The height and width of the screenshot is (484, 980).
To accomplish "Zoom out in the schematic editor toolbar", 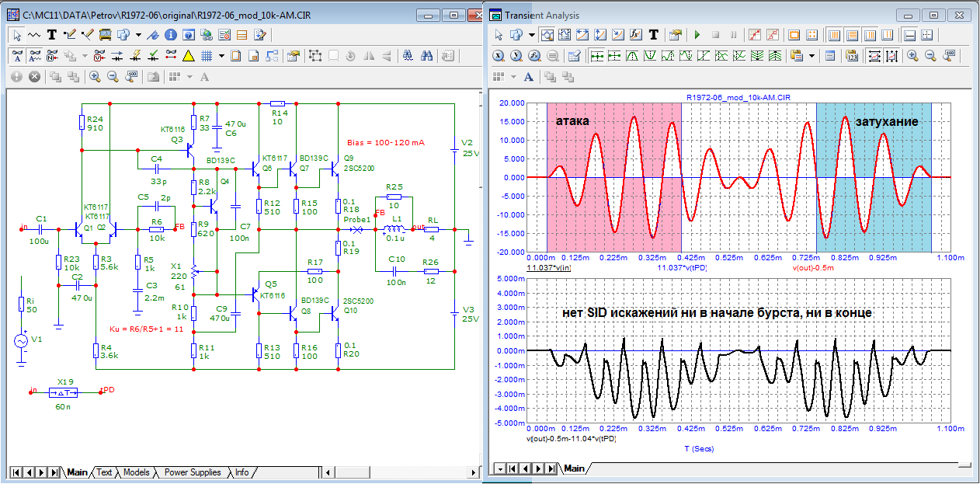I will pos(113,77).
